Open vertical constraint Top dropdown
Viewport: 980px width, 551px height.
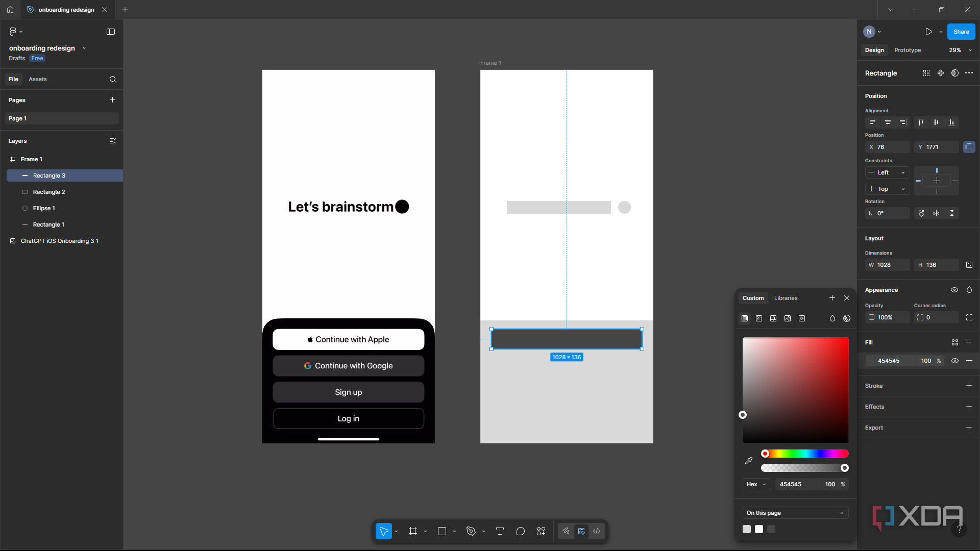coord(887,189)
